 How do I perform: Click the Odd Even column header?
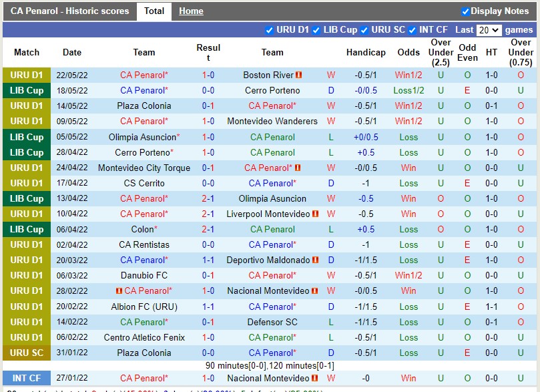coord(467,52)
